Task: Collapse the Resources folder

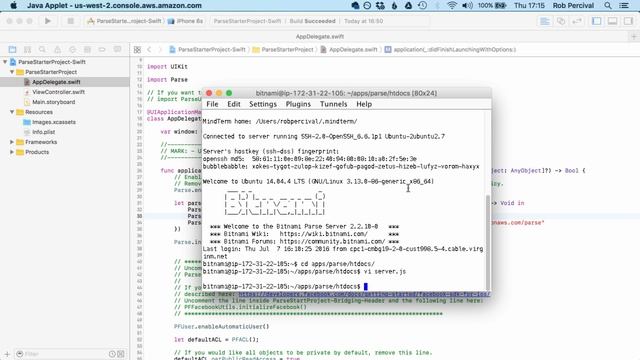Action: [x=12, y=112]
